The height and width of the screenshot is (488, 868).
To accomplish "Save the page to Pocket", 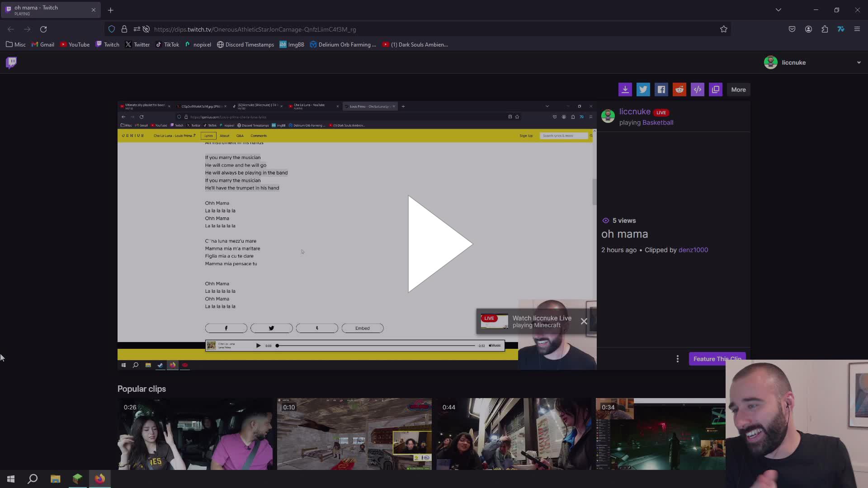I will 792,29.
